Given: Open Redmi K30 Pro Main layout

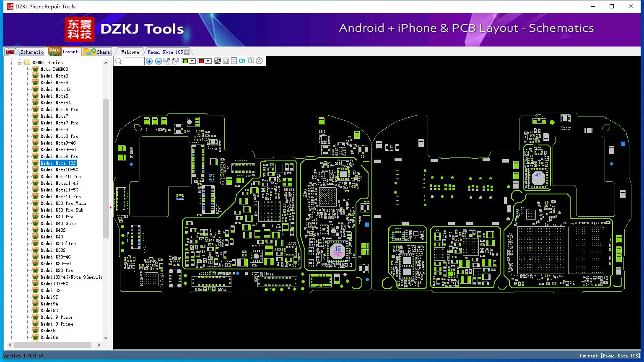Looking at the screenshot, I should (x=63, y=203).
